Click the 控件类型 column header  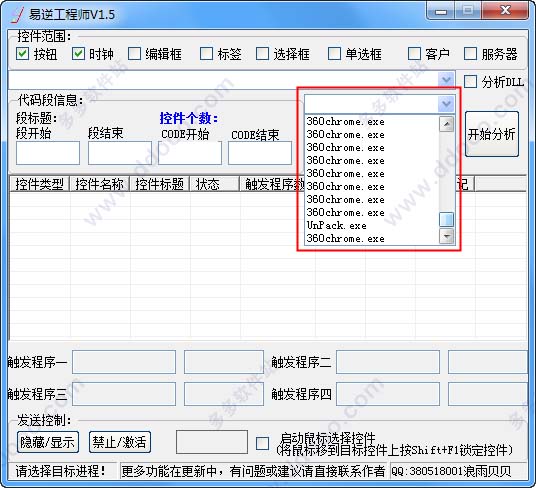[40, 184]
